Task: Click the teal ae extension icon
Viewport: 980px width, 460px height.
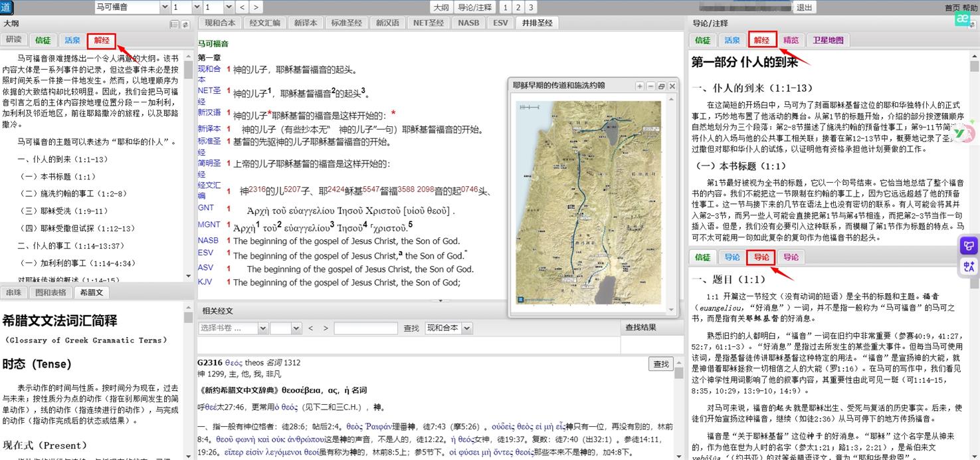Action: (x=961, y=20)
